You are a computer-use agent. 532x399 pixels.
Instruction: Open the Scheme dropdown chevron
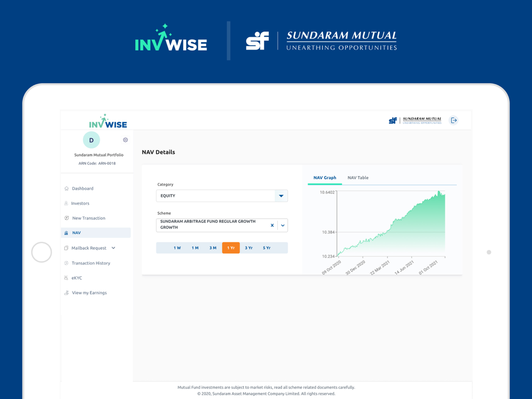coord(282,225)
